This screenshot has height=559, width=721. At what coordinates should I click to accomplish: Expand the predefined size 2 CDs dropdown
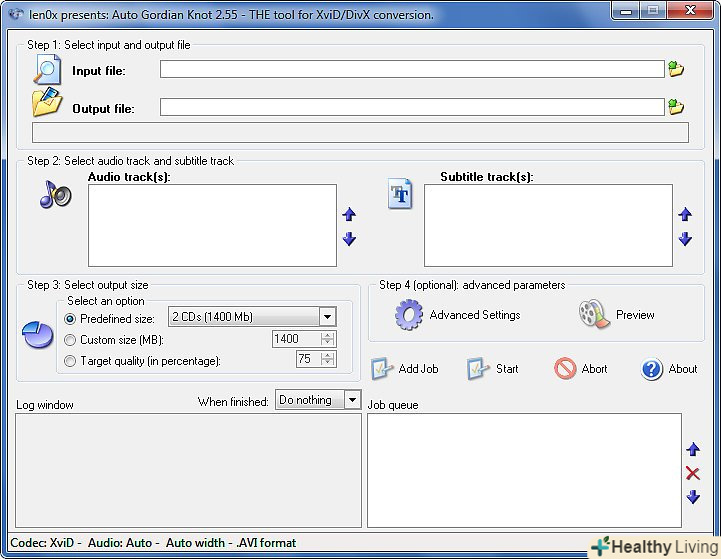(x=327, y=317)
